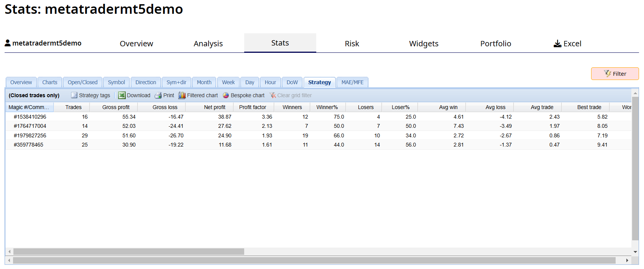Click the Bespoke chart pie icon
The width and height of the screenshot is (644, 269).
(226, 95)
